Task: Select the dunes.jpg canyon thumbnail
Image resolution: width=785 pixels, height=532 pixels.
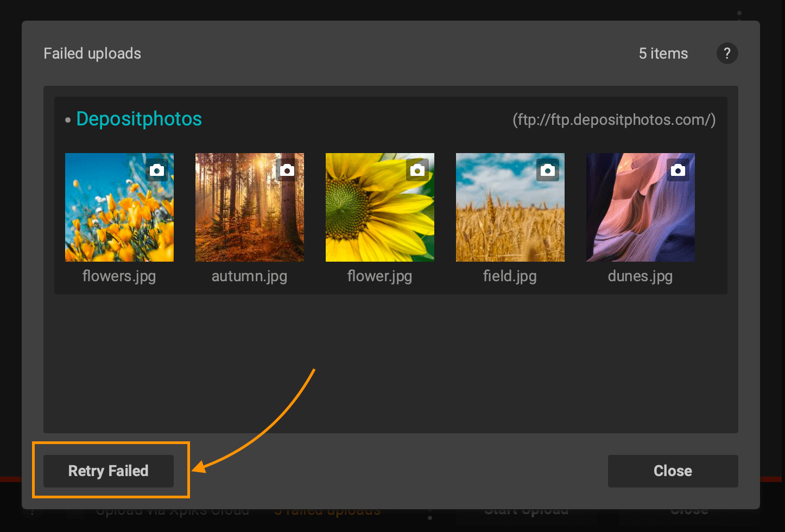Action: coord(641,217)
